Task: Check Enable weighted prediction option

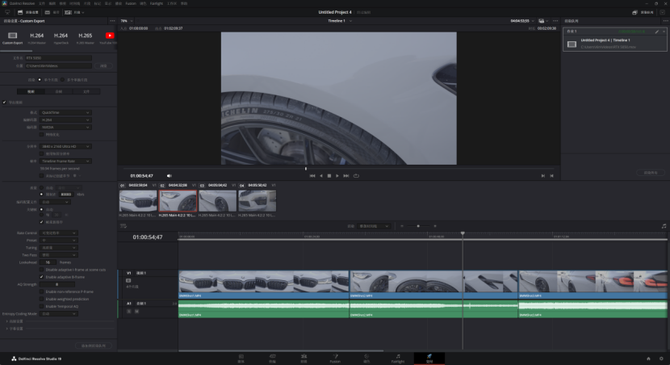Action: tap(41, 299)
